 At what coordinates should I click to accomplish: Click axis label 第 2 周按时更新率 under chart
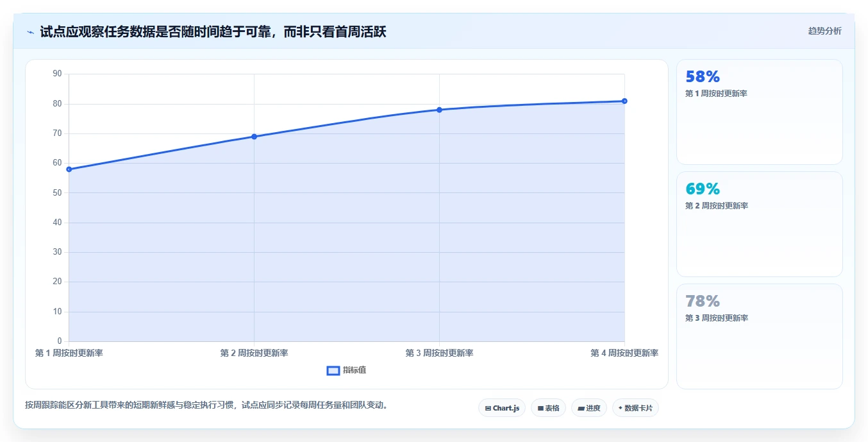[254, 353]
